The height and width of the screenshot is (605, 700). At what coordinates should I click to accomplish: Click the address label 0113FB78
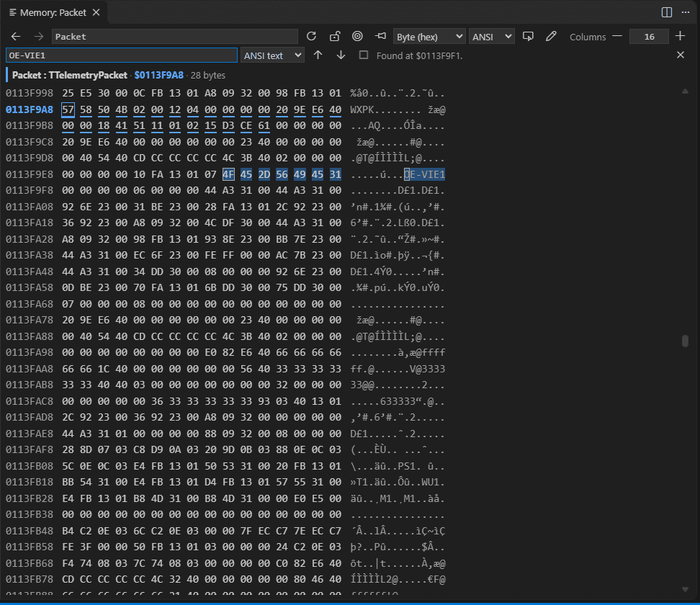click(x=30, y=579)
